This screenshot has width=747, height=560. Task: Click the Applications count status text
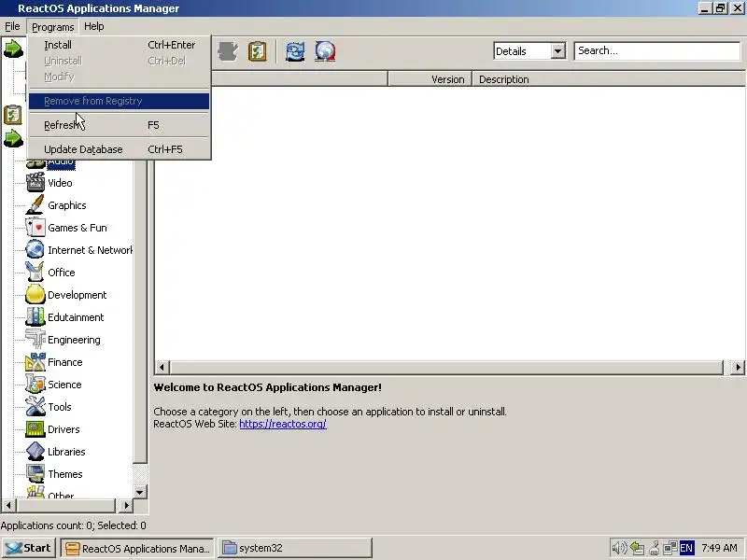coord(74,525)
